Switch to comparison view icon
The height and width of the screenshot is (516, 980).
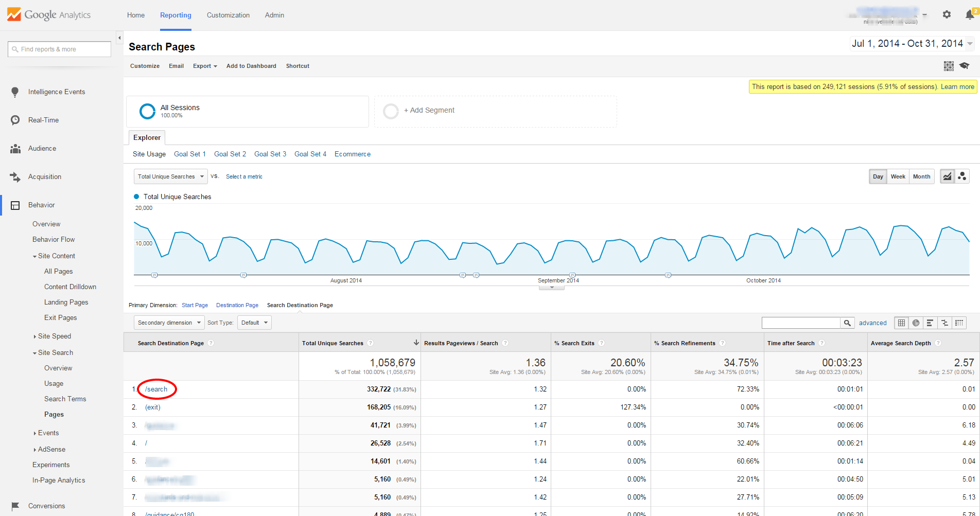coord(944,323)
